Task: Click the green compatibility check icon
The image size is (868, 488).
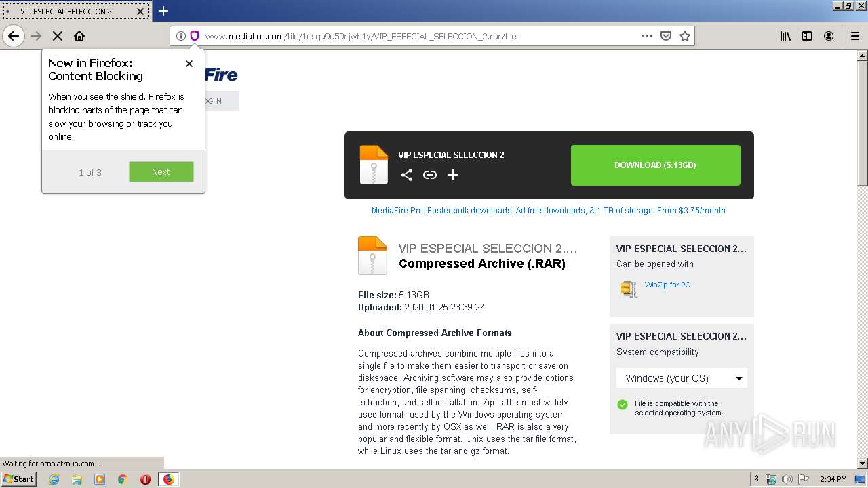Action: pos(623,405)
